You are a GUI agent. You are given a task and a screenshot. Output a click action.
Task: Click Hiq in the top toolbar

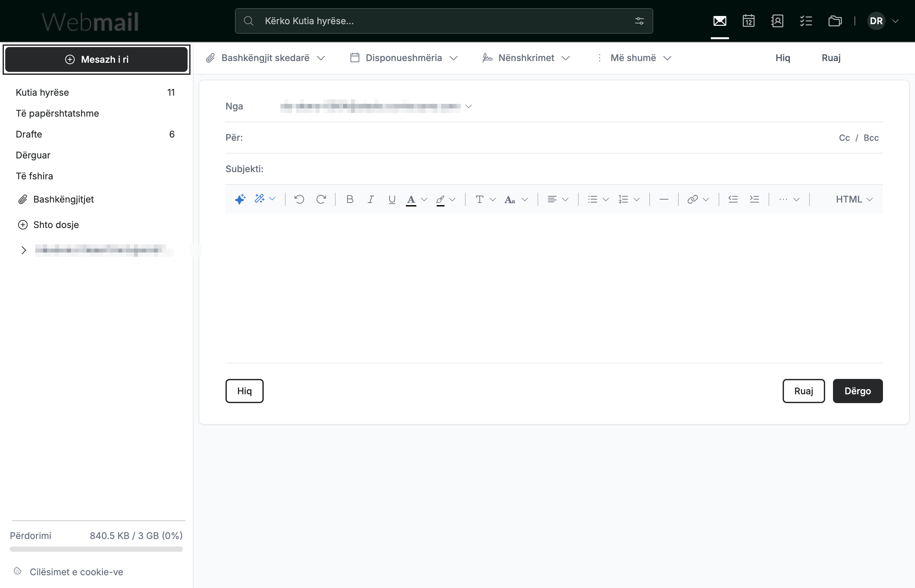[782, 57]
